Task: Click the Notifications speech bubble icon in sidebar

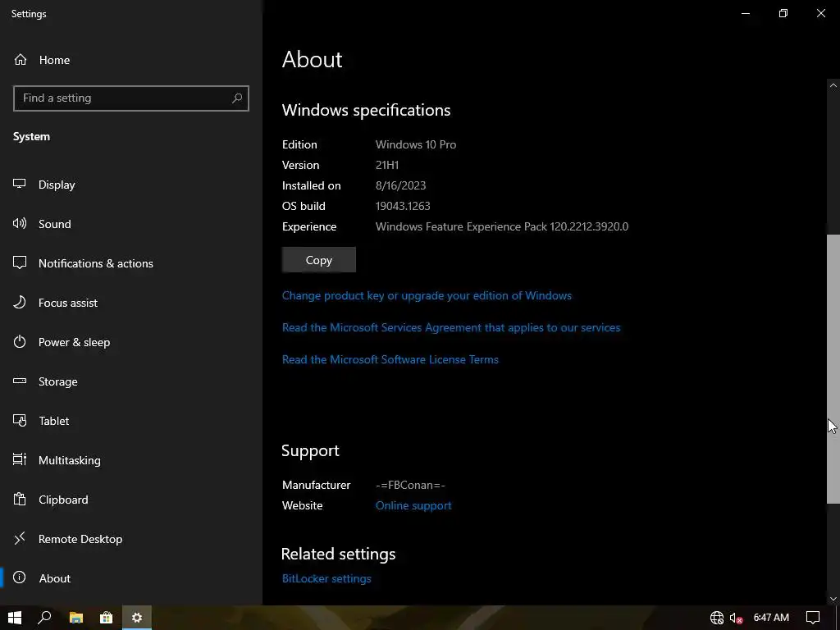Action: coord(20,262)
